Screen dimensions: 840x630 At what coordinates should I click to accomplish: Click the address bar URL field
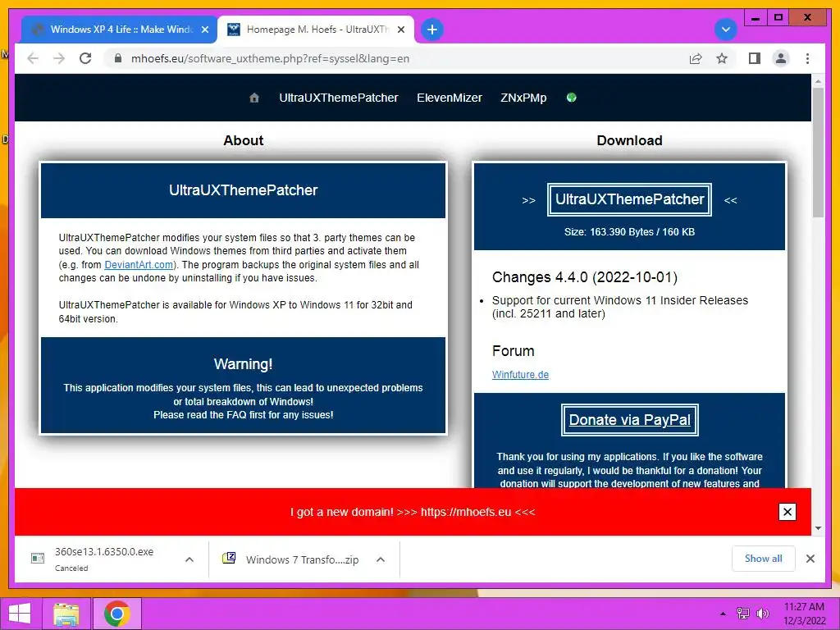[x=396, y=58]
